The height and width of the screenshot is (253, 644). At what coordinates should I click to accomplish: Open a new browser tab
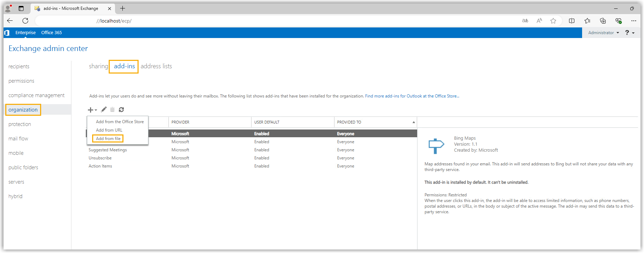pyautogui.click(x=122, y=8)
